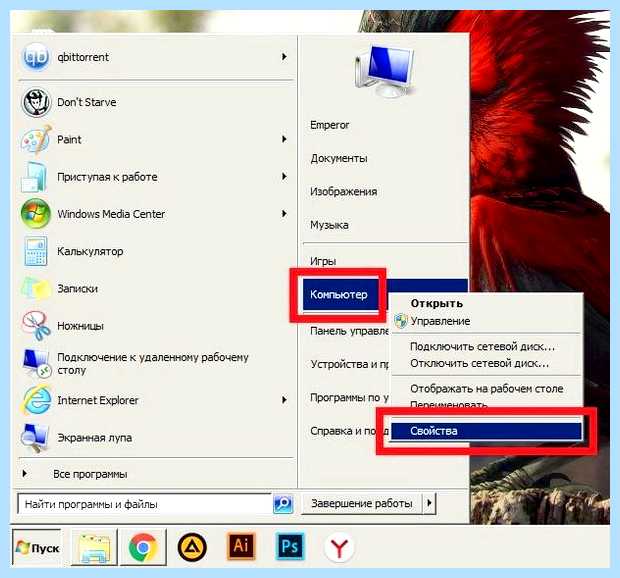Launch the Don't Starve game icon
The height and width of the screenshot is (578, 620).
click(x=36, y=102)
